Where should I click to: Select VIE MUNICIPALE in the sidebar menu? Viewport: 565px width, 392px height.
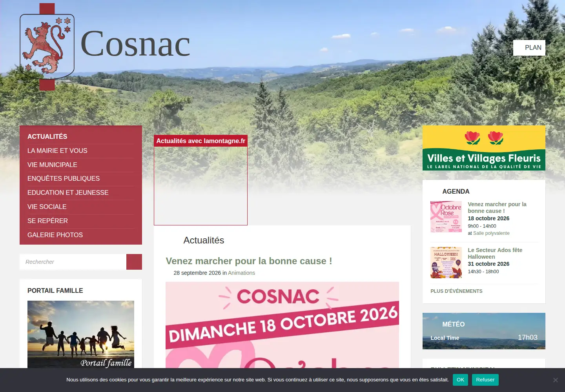pos(52,165)
